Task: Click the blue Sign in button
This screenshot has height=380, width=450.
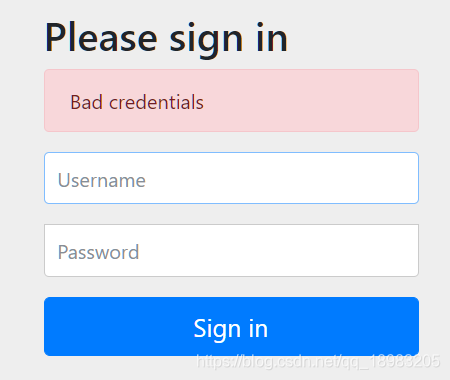Action: click(x=231, y=327)
